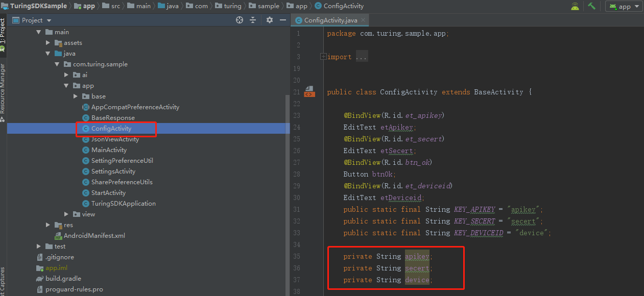This screenshot has width=644, height=296.
Task: Expand the res folder
Action: point(49,225)
